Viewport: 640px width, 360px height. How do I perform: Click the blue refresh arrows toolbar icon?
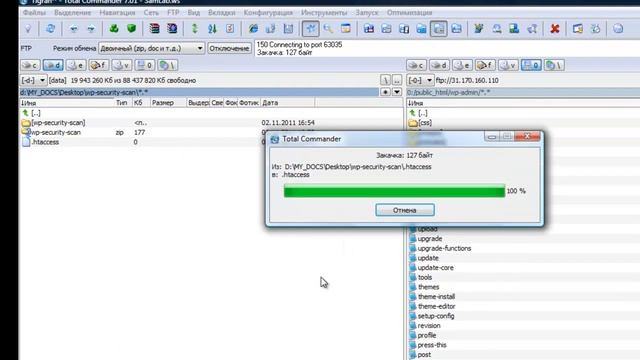pos(50,29)
